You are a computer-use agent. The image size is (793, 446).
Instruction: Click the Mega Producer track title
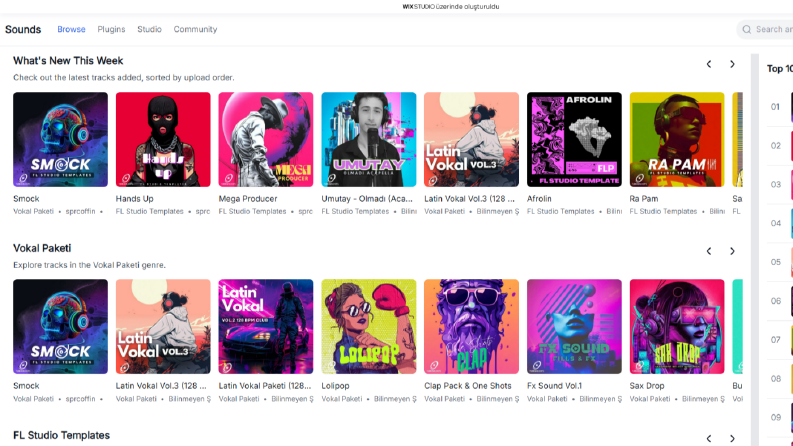click(x=248, y=199)
